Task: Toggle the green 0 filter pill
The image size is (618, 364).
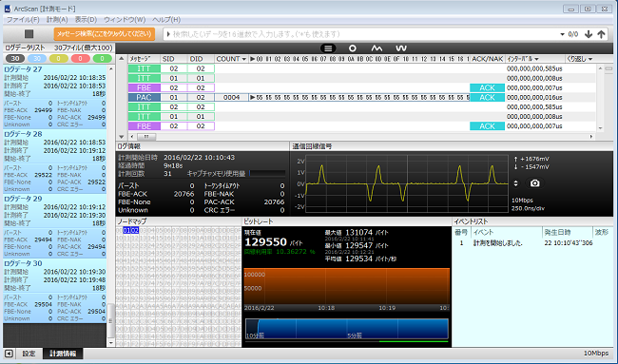Action: point(102,59)
